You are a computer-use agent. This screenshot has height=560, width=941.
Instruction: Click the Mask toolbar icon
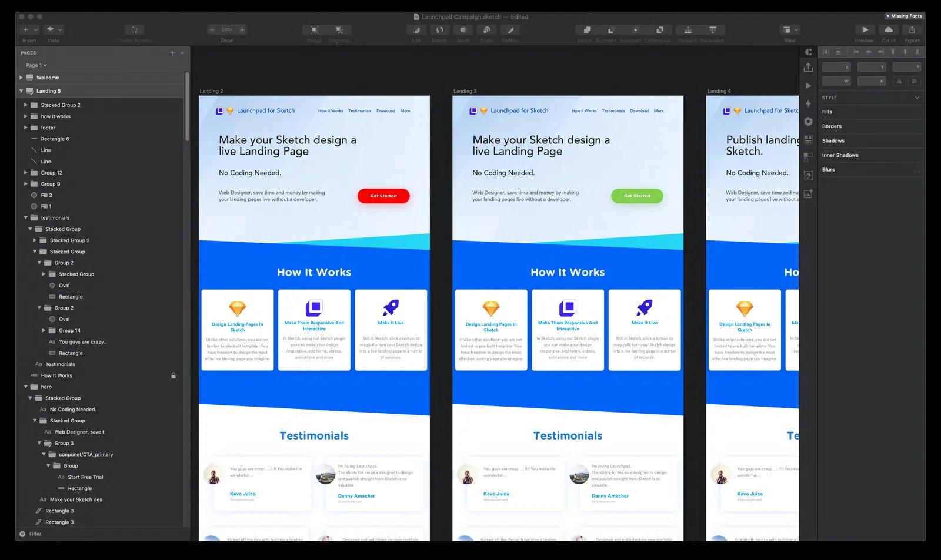[x=463, y=29]
